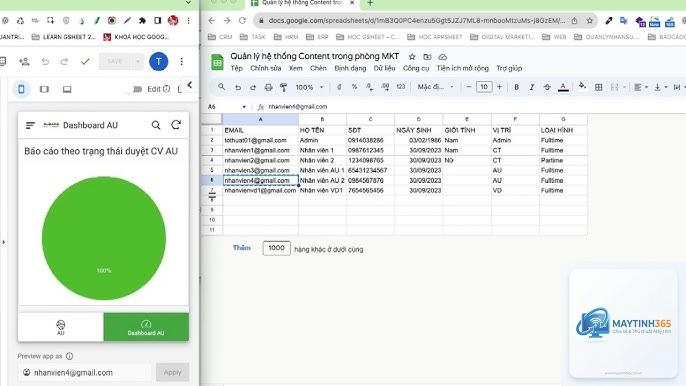Show info about Preview app as
The image size is (686, 386).
(70, 356)
